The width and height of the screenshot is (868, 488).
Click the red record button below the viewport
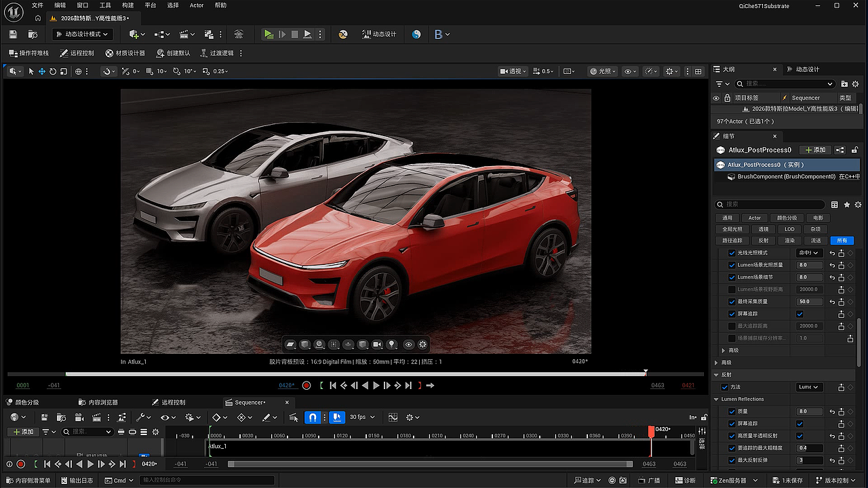[x=307, y=386]
